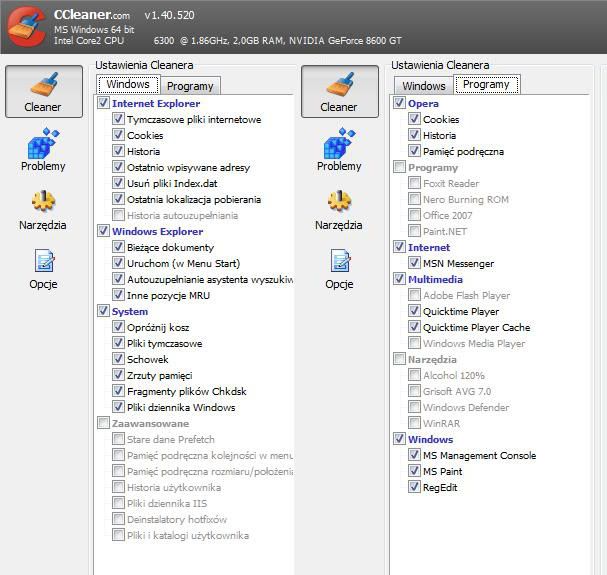
Task: Toggle the RegEdit checkbox
Action: 415,488
